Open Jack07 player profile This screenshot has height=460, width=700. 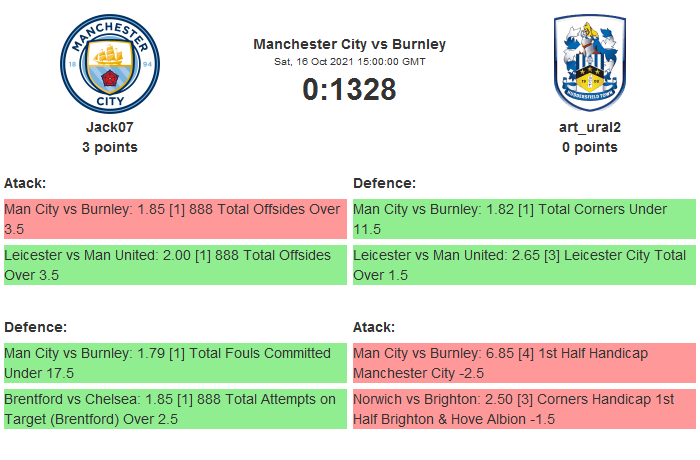110,127
